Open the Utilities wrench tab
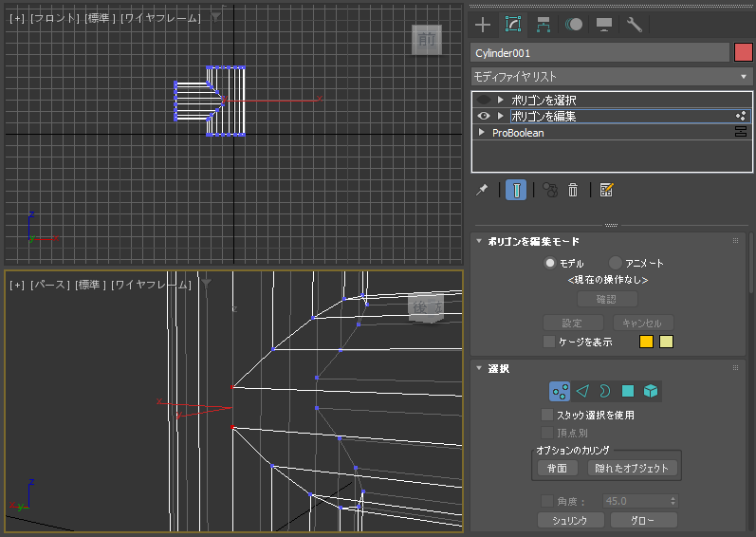 coord(634,25)
